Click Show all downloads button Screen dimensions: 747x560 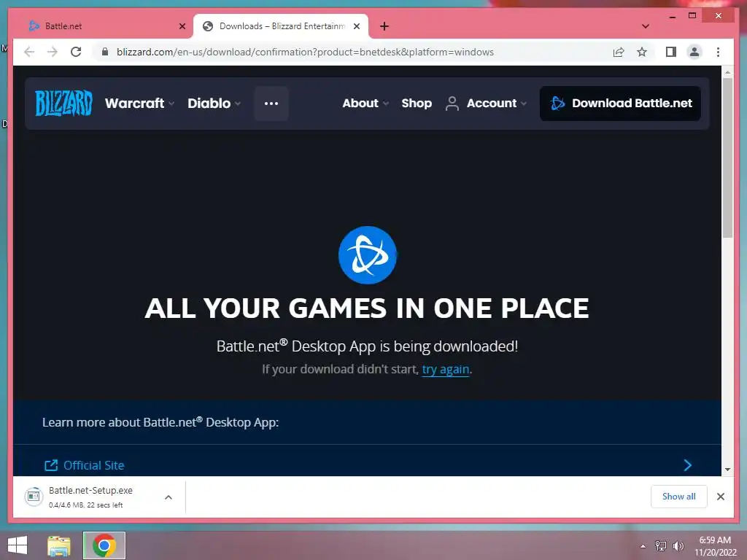point(679,497)
